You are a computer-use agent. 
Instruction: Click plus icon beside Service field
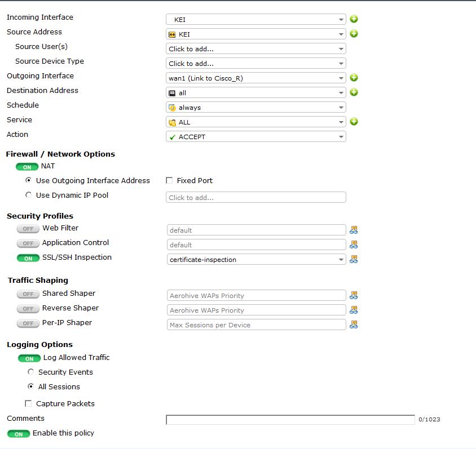pos(354,122)
